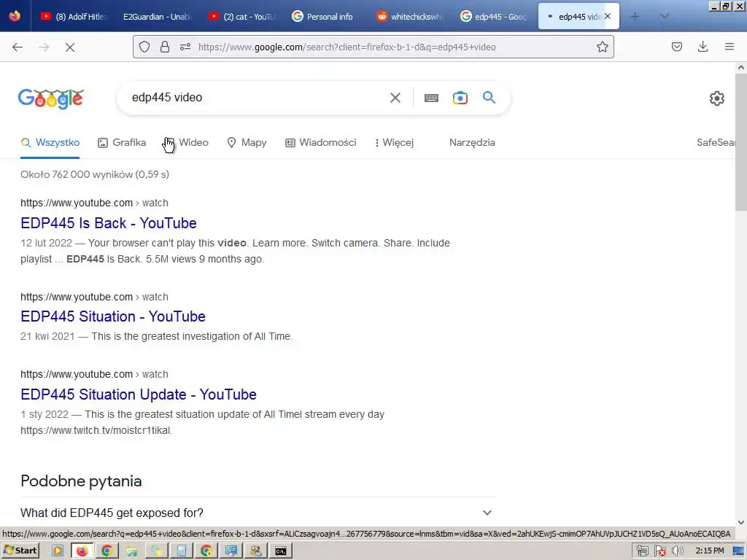The width and height of the screenshot is (747, 560).
Task: Switch to the 'Personal info' tab
Action: point(326,16)
